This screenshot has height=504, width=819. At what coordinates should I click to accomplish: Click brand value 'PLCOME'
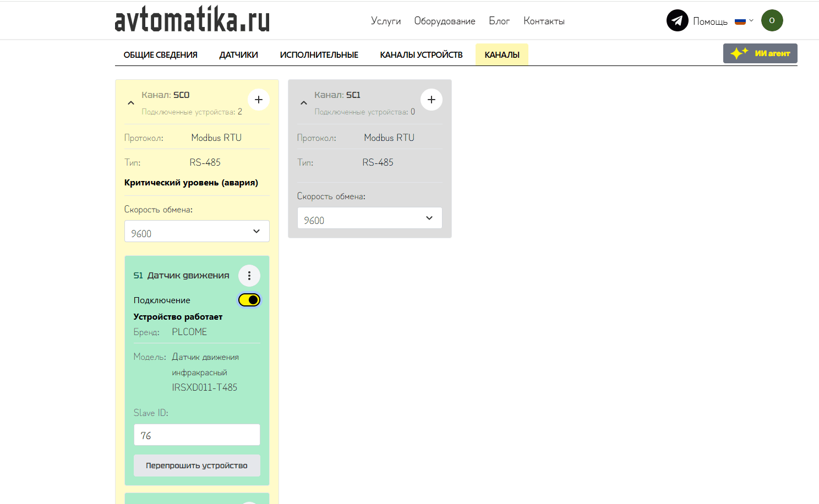pos(189,332)
